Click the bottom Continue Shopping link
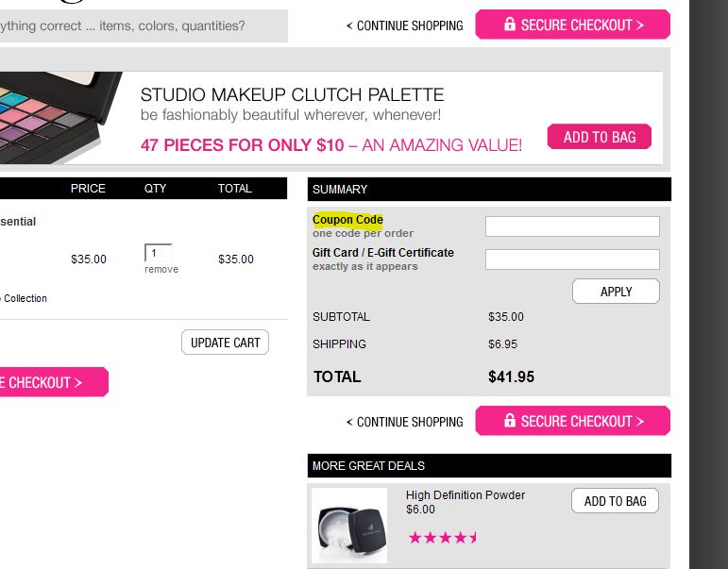 coord(405,422)
